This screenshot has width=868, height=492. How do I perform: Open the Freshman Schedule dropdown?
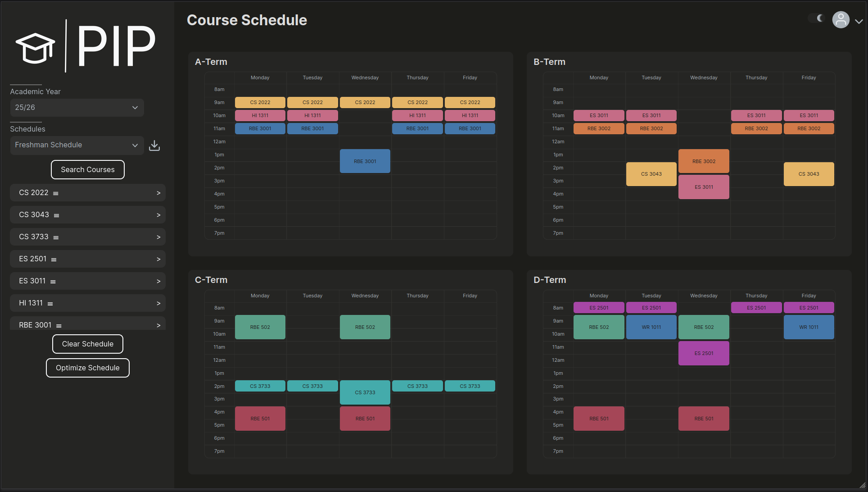pyautogui.click(x=77, y=145)
